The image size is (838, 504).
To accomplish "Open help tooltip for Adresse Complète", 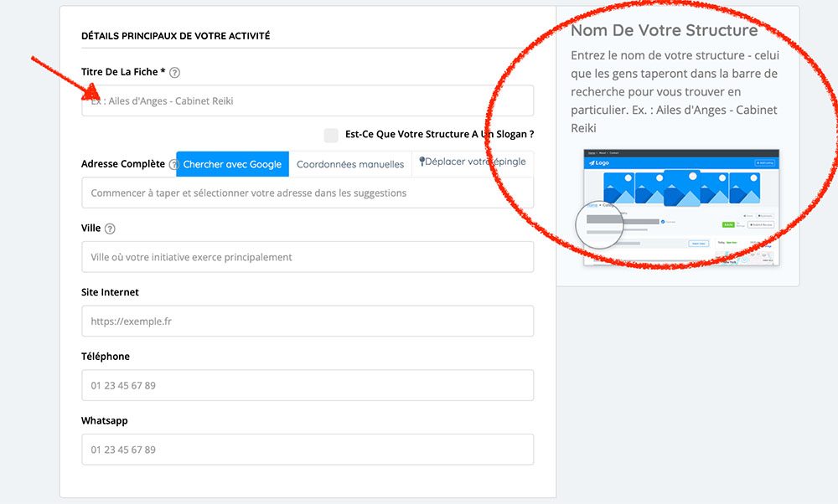I will (173, 165).
